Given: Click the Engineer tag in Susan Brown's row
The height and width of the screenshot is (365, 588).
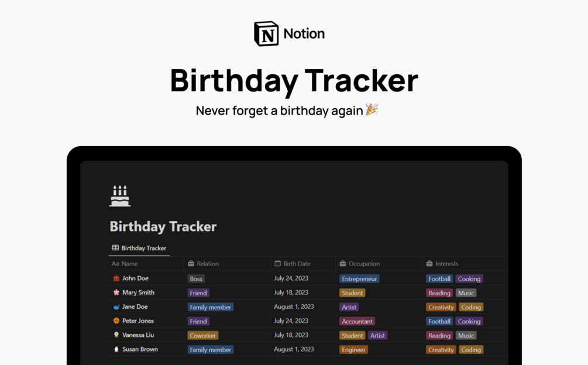Looking at the screenshot, I should 353,350.
